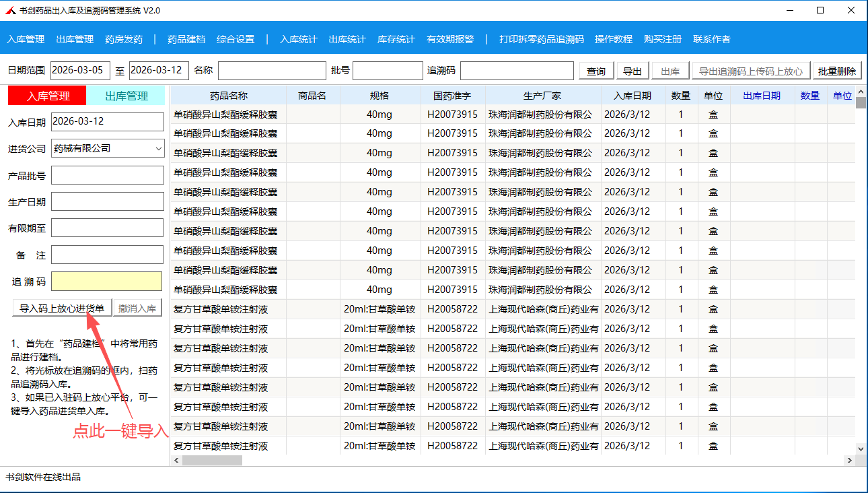Click 导入码上放心进货单 button

click(62, 308)
